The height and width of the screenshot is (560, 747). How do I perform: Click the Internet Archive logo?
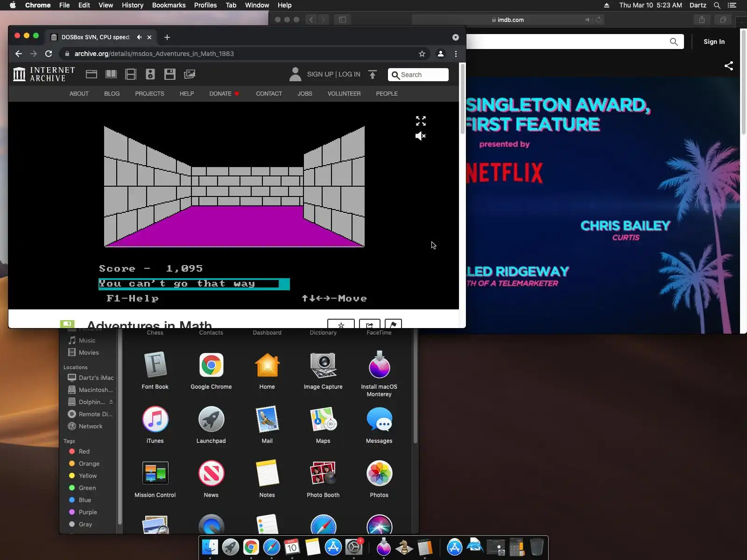coord(44,74)
